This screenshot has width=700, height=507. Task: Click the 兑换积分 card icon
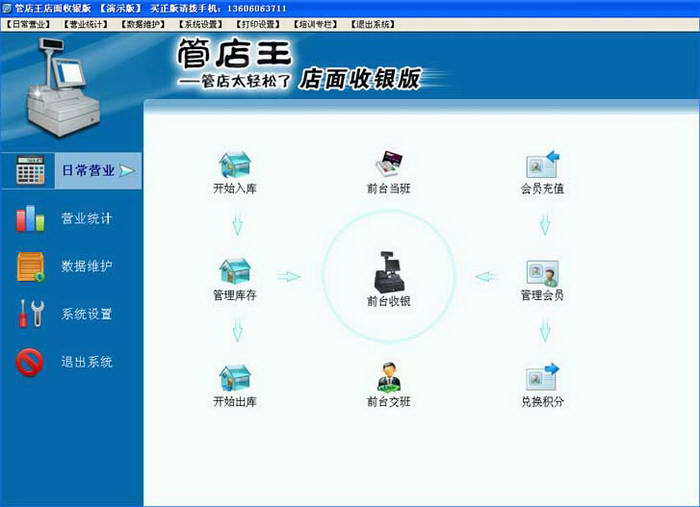pos(542,377)
